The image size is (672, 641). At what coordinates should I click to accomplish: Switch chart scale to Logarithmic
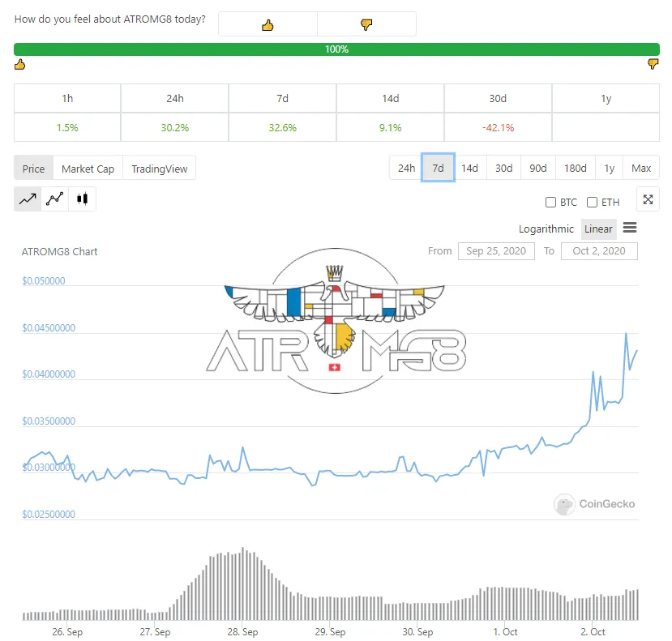point(546,229)
